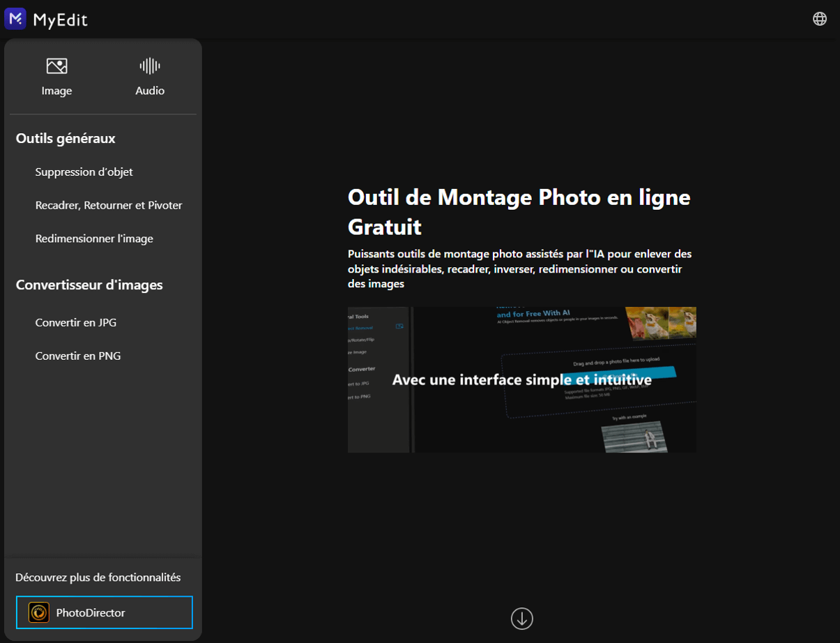Click Découvrez plus de fonctionnalités text
The height and width of the screenshot is (643, 840).
[98, 577]
